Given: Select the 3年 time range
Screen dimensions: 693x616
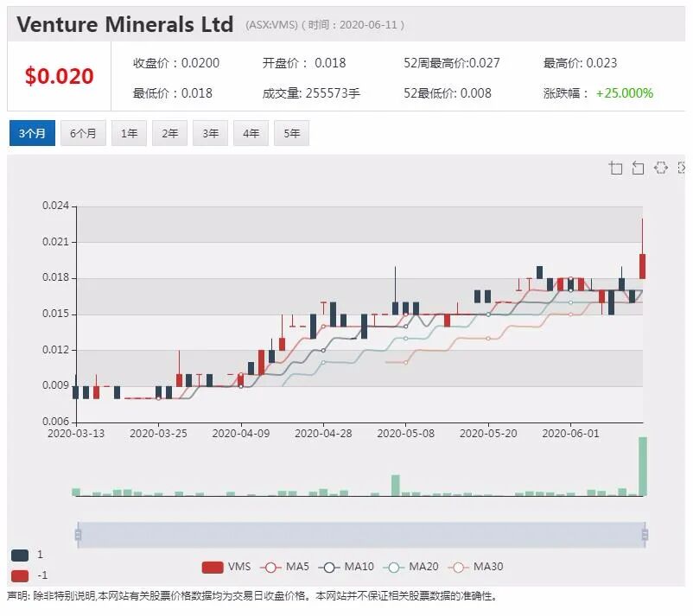Looking at the screenshot, I should (210, 133).
